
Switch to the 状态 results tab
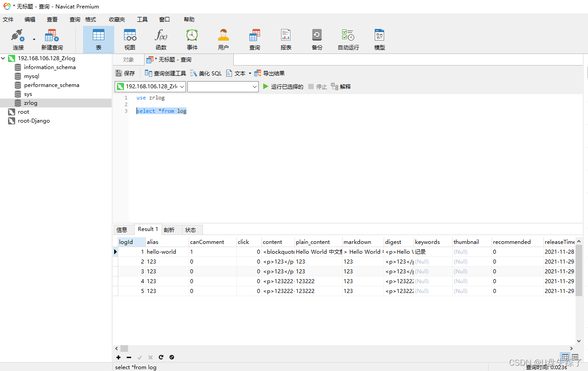coord(191,229)
